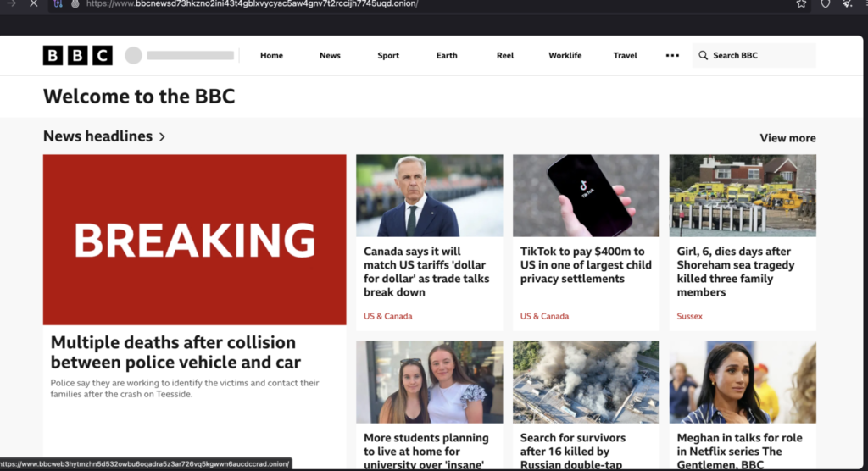Go to the Sport section
Screen dimensions: 868x471
click(x=388, y=55)
